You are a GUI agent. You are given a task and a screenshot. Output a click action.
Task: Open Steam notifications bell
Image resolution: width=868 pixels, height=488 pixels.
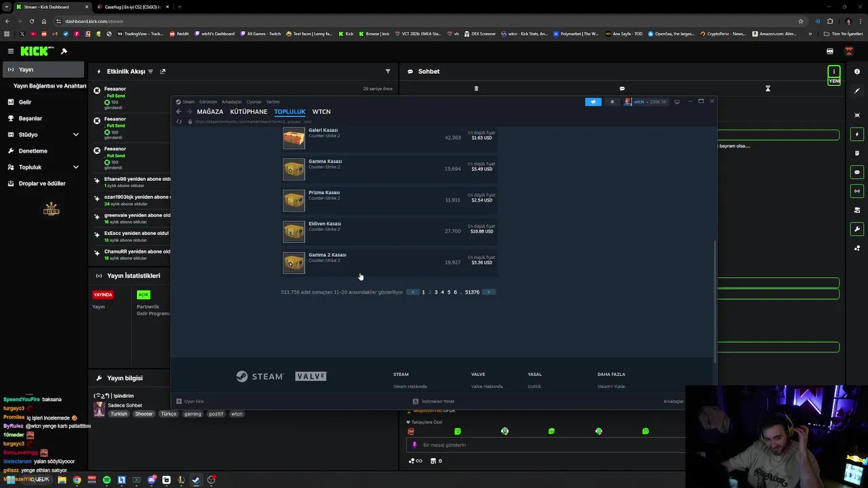[x=612, y=102]
